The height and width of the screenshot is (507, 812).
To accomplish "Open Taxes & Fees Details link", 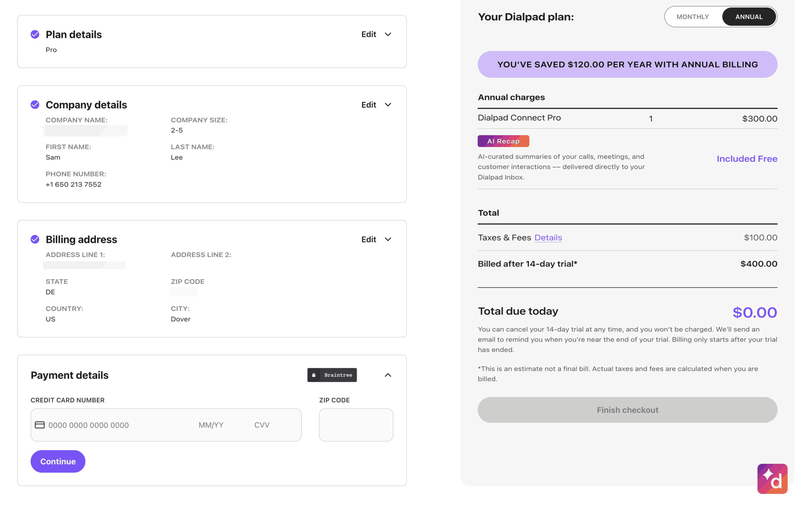I will click(548, 237).
